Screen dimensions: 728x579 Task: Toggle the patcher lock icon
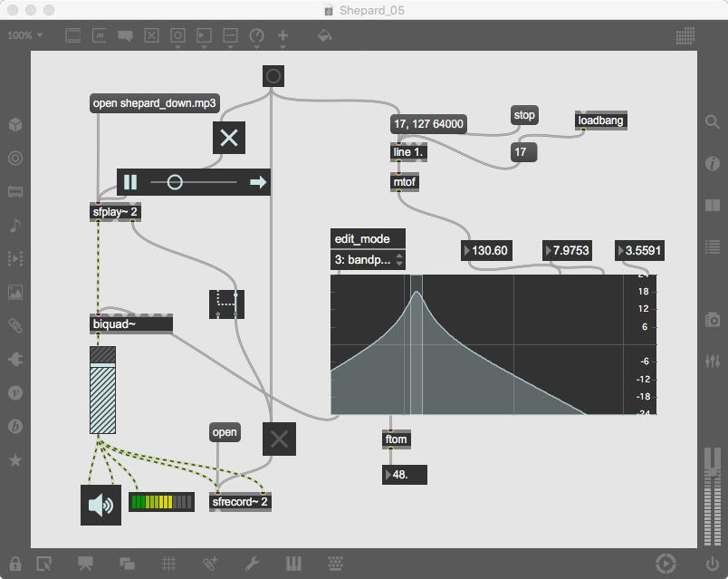15,564
